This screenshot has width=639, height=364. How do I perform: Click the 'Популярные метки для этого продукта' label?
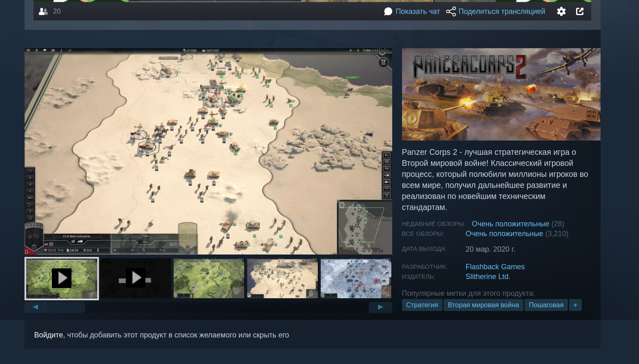468,293
